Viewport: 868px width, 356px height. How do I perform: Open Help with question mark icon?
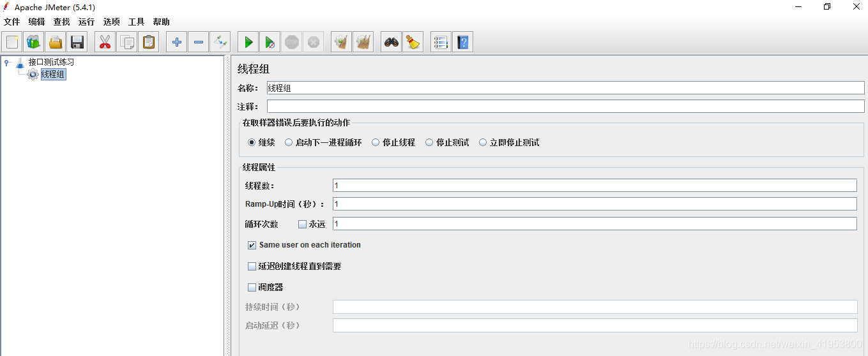click(x=463, y=42)
